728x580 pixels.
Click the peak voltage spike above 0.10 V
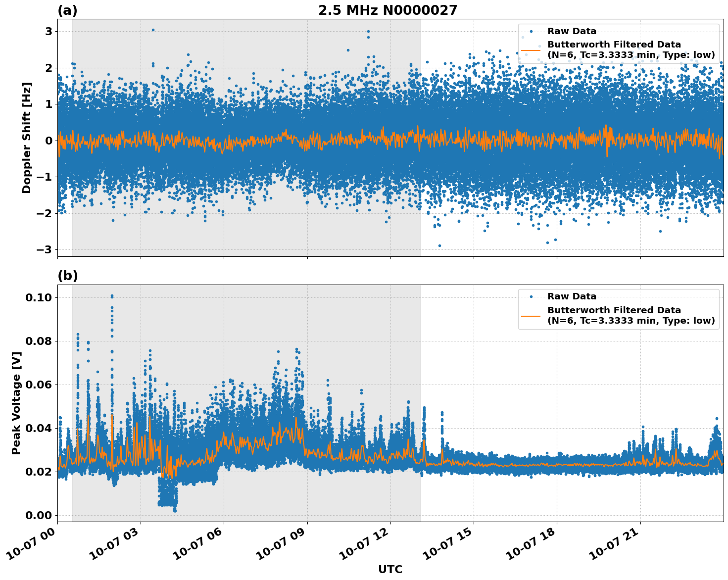pyautogui.click(x=113, y=295)
